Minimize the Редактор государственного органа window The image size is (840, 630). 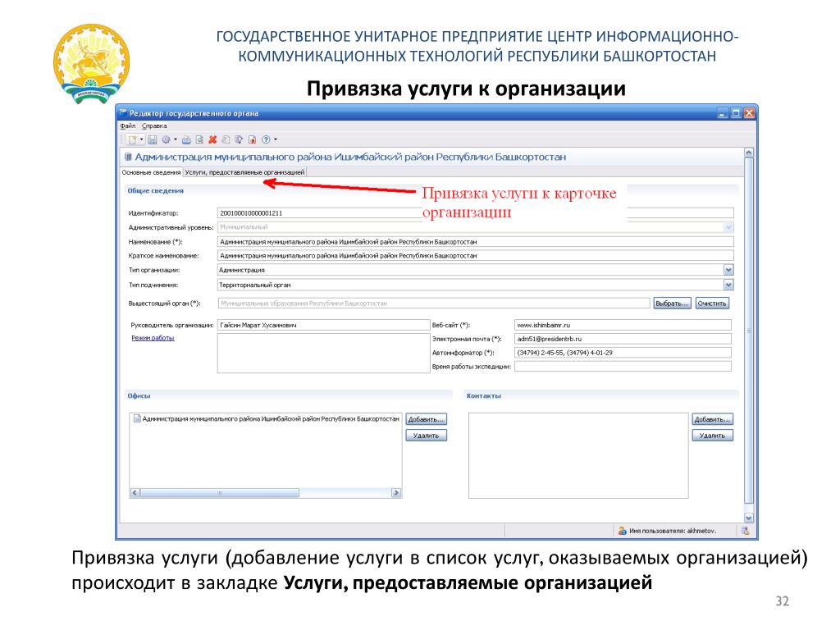pos(723,113)
